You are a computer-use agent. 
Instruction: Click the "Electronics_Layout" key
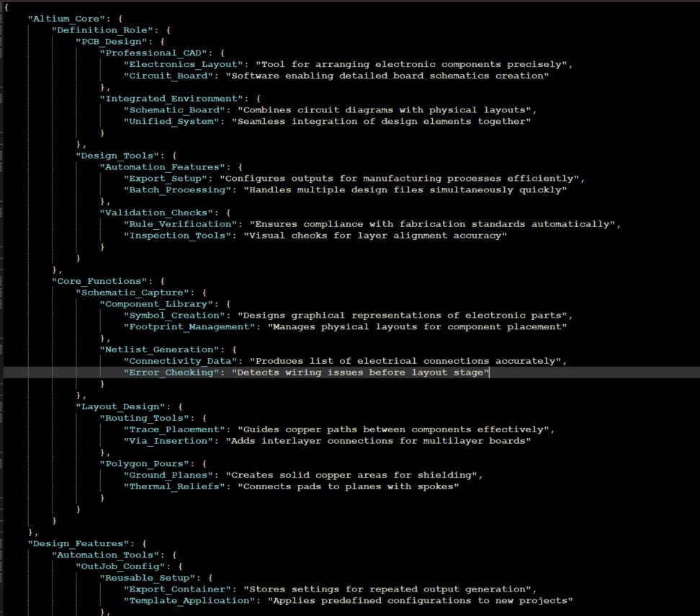click(184, 64)
